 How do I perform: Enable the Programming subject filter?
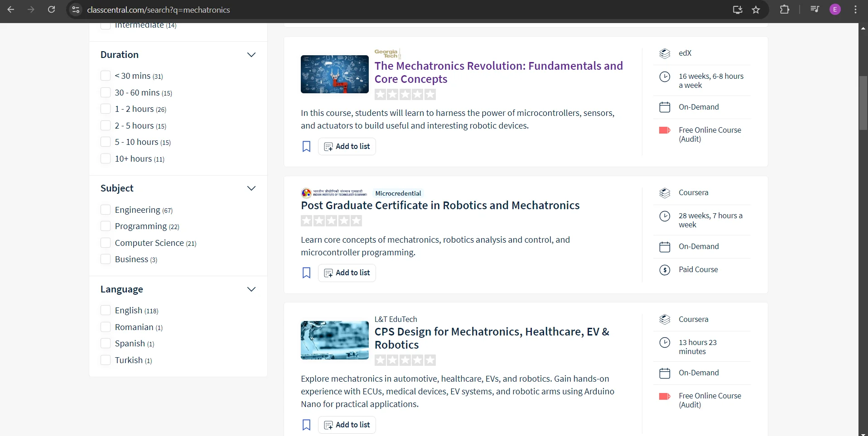(106, 226)
